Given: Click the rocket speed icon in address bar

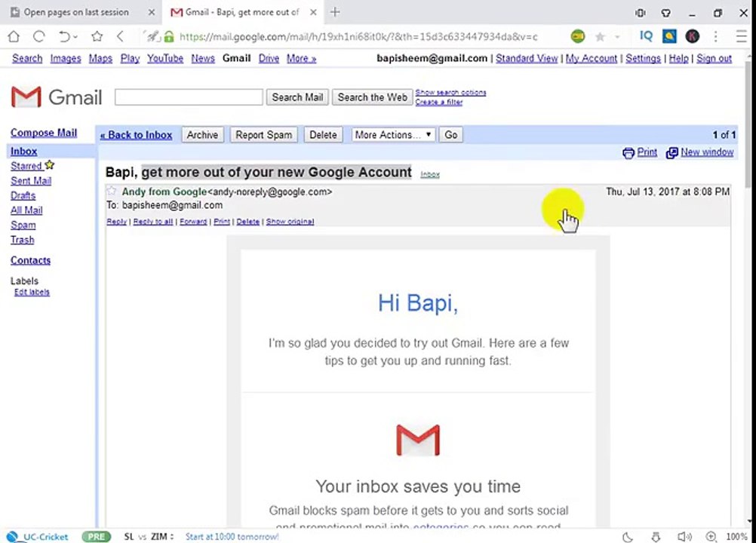Looking at the screenshot, I should coord(153,37).
